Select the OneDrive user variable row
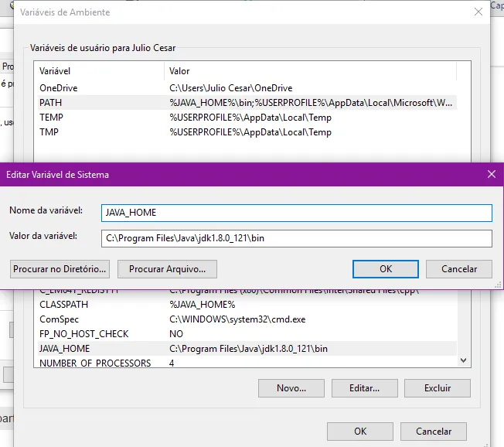Screen dimensions: 504x447 tap(59, 88)
